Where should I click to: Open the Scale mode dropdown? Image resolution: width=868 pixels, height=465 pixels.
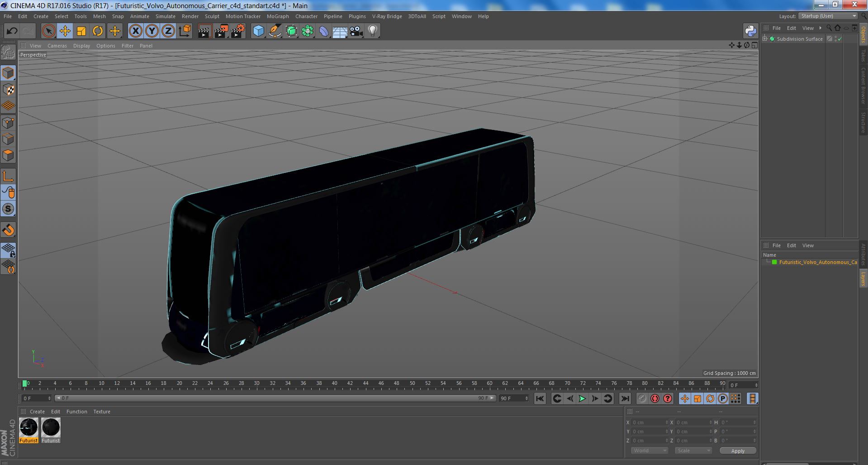point(693,451)
